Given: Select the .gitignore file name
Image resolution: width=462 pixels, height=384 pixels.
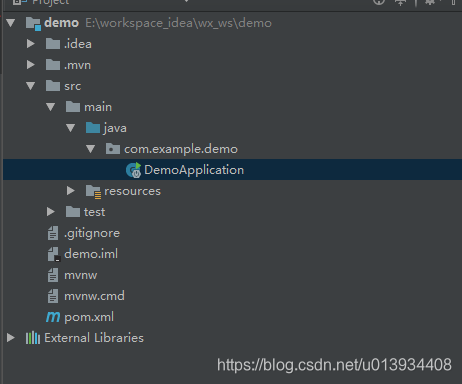Looking at the screenshot, I should tap(92, 233).
